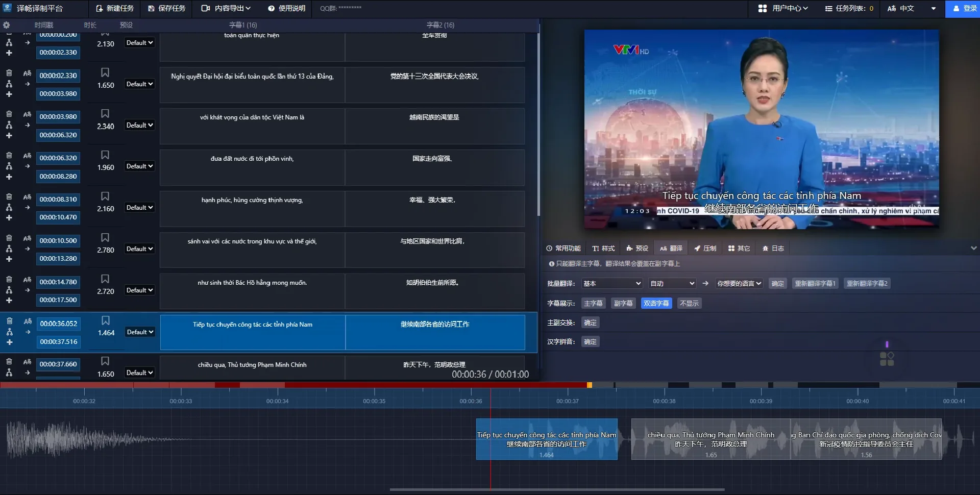Click arrow icon on 'đưa đất nước' row
Image resolution: width=980 pixels, height=495 pixels.
(28, 166)
